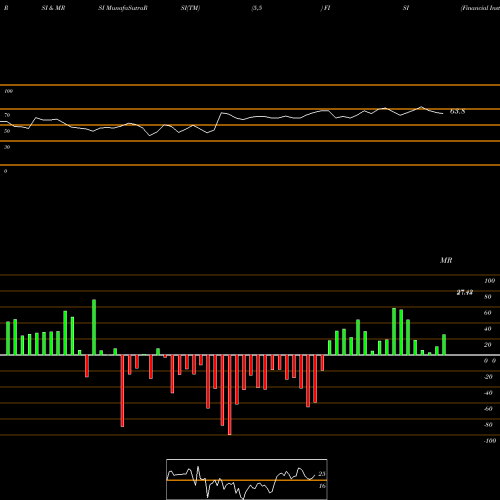
Task: Click the 70 level label on the RSI axis
Action: 7,115
